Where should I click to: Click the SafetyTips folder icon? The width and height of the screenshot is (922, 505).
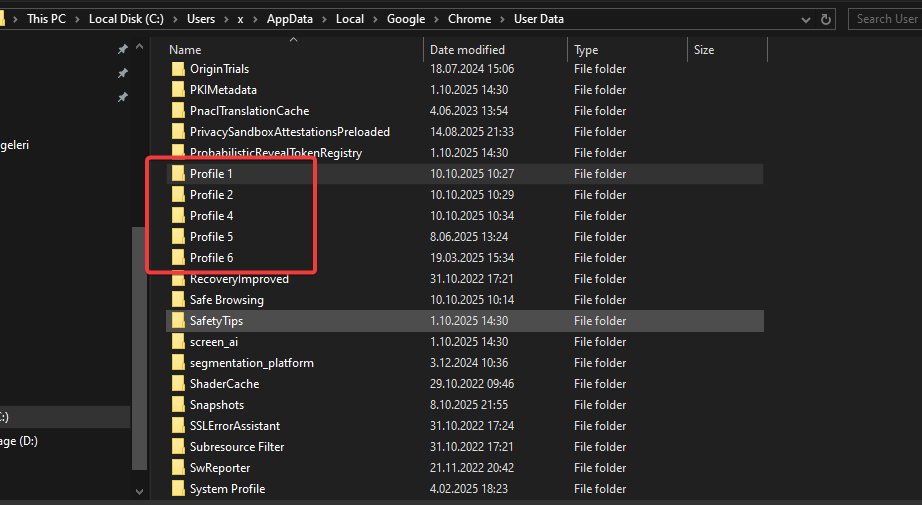[179, 321]
